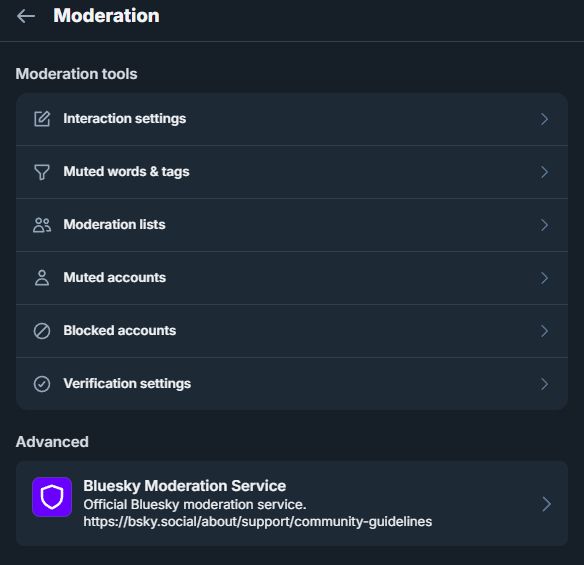Click chevron on the Blocked accounts row
The width and height of the screenshot is (584, 565).
click(545, 331)
